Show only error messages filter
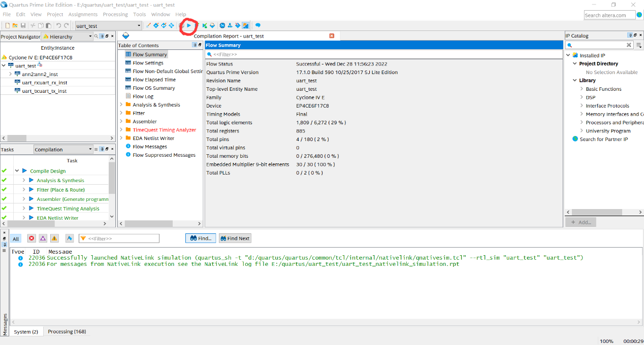644x345 pixels. pyautogui.click(x=31, y=238)
